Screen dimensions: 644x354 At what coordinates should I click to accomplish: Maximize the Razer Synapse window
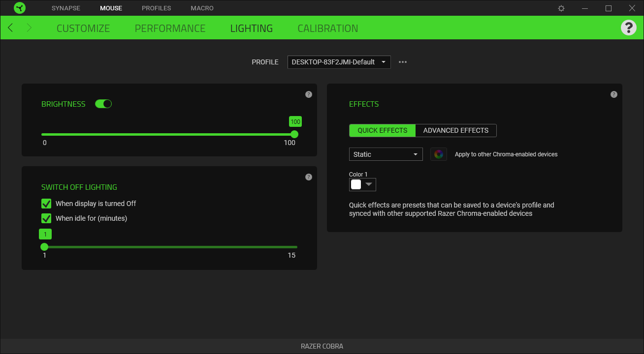609,8
